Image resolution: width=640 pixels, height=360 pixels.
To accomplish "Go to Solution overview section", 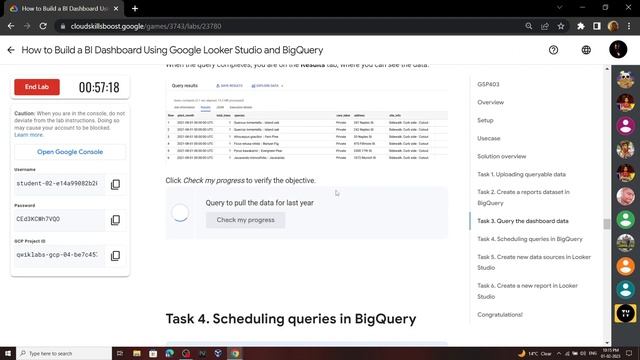I will [x=502, y=156].
